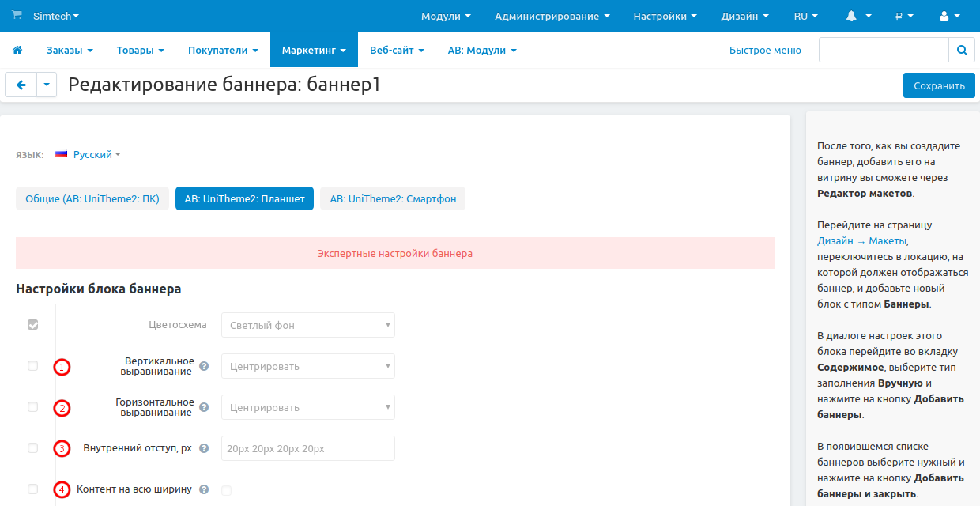Click the Russian flag icon near Язык

[x=61, y=153]
